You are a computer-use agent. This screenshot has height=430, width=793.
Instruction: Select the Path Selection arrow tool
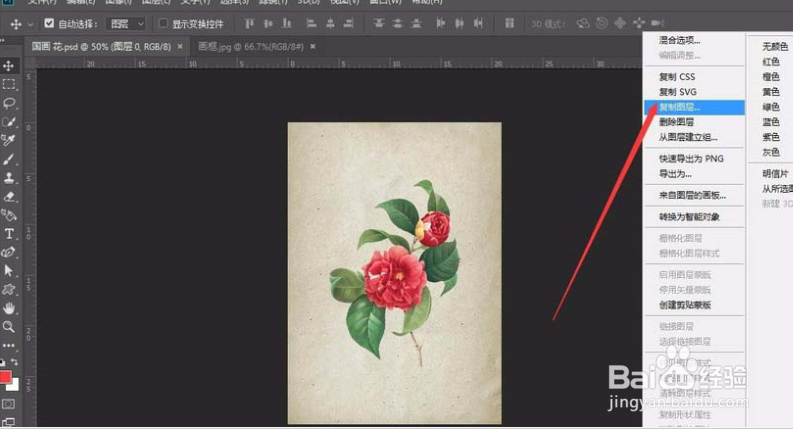coord(9,271)
